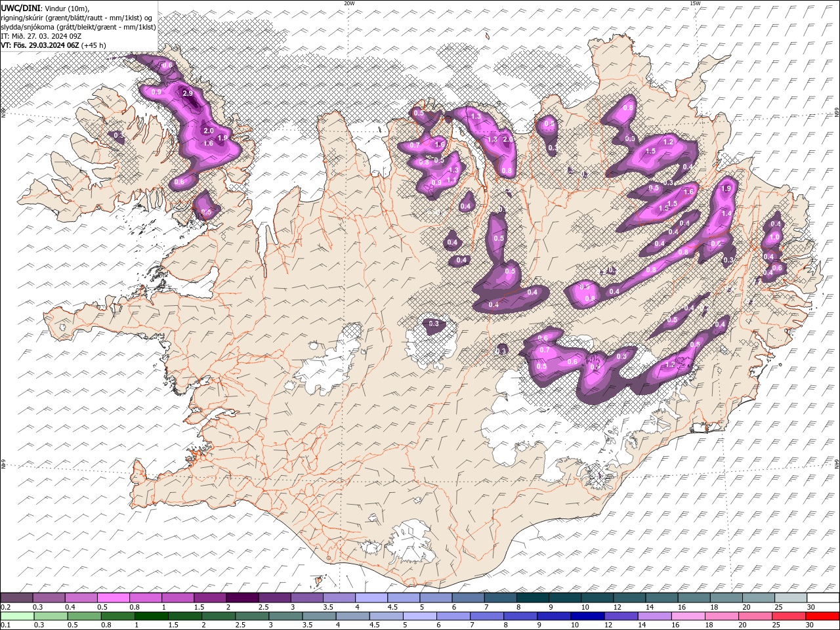Screen dimensions: 840x630
Task: Click the 0.1 label under the rain scale
Action: 5,625
